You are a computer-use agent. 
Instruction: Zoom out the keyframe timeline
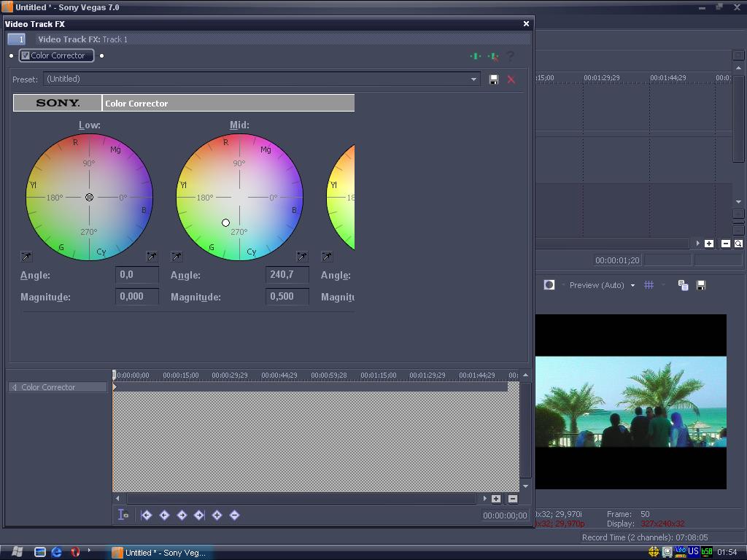coord(513,499)
